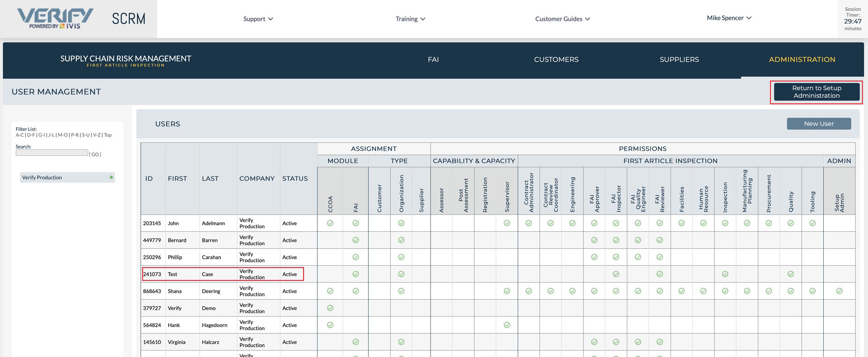Click first name Shana
The image size is (868, 357).
174,291
